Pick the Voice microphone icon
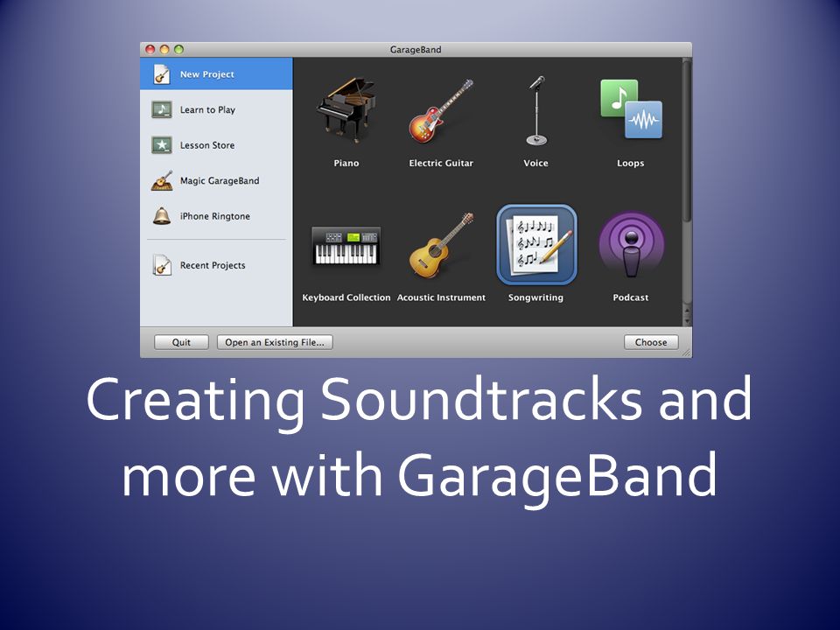The height and width of the screenshot is (630, 840). [536, 110]
